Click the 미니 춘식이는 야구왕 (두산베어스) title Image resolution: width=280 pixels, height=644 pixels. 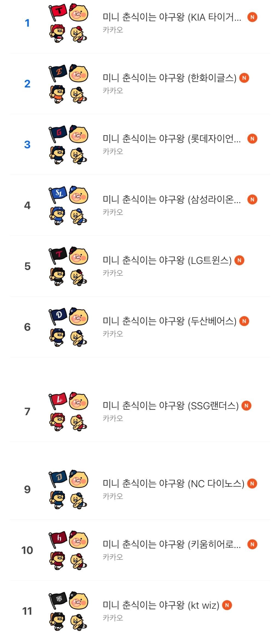point(169,321)
